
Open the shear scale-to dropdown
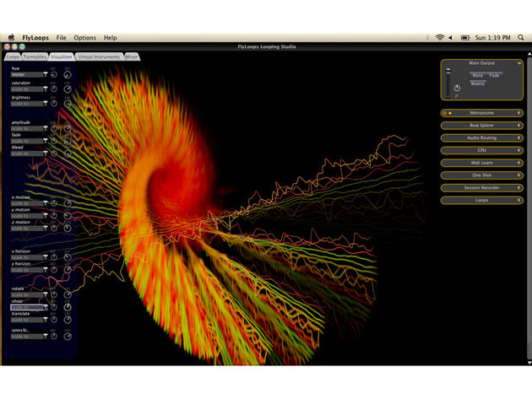point(30,307)
